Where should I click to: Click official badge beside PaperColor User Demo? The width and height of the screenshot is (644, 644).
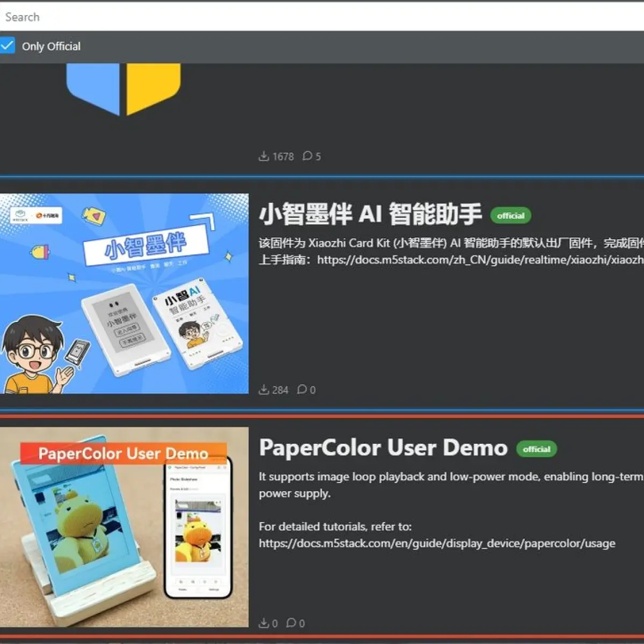tap(536, 449)
